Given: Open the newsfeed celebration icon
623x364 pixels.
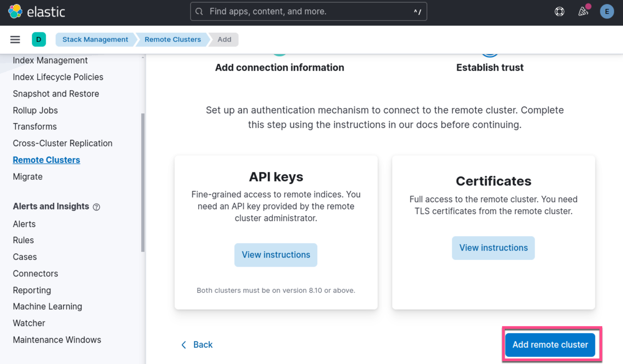Looking at the screenshot, I should (583, 12).
